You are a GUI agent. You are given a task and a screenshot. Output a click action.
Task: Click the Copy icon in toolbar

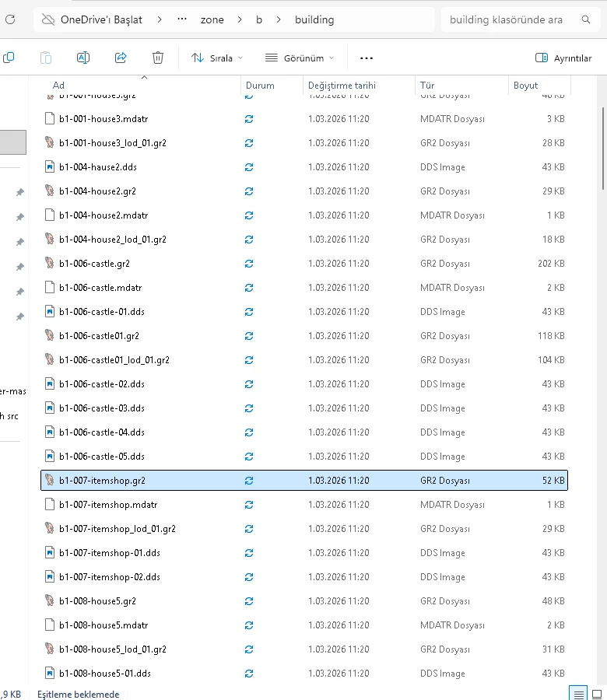[x=9, y=58]
